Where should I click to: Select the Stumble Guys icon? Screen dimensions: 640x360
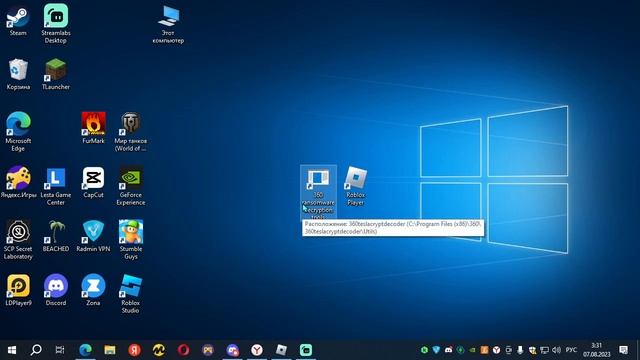(x=131, y=240)
